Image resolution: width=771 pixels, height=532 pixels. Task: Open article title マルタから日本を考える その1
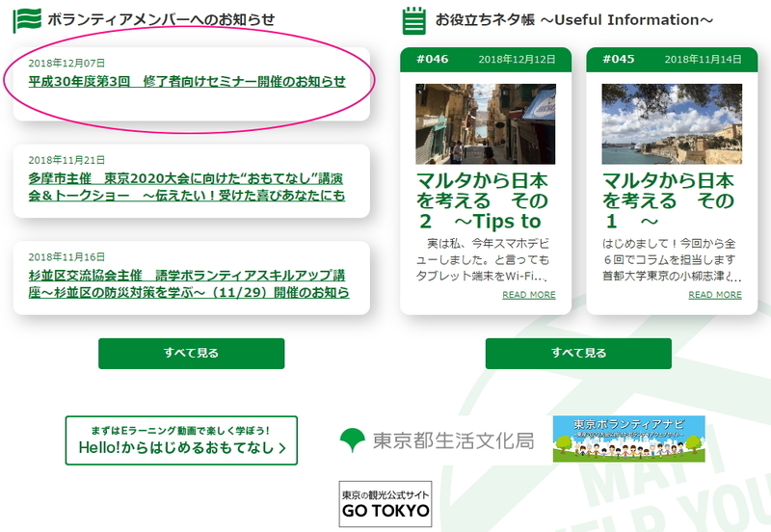668,201
